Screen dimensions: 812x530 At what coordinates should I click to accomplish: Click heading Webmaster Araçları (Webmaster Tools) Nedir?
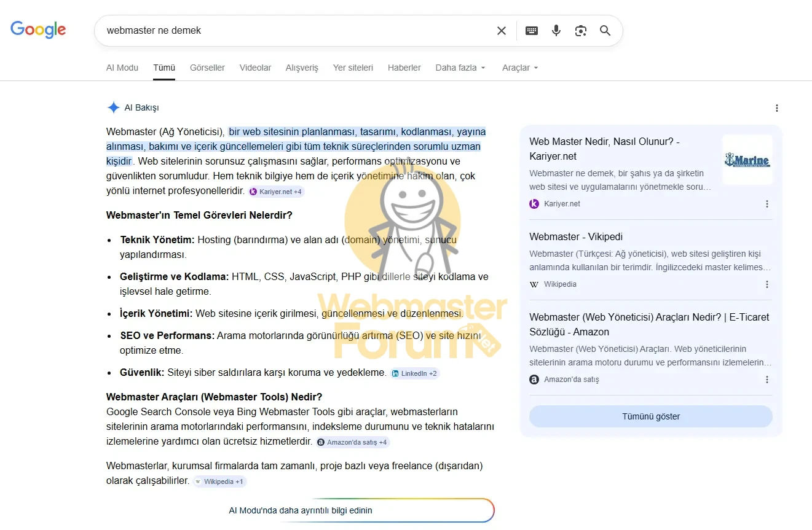(215, 397)
